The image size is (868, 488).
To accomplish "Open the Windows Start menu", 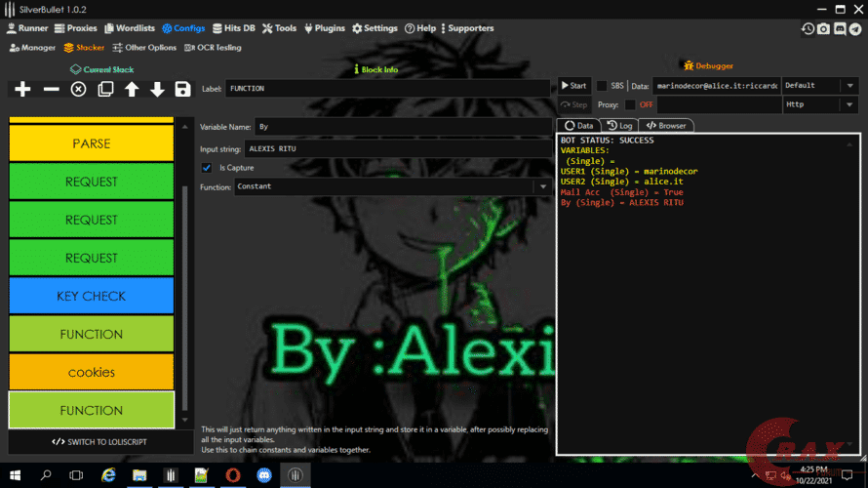I will [x=15, y=475].
